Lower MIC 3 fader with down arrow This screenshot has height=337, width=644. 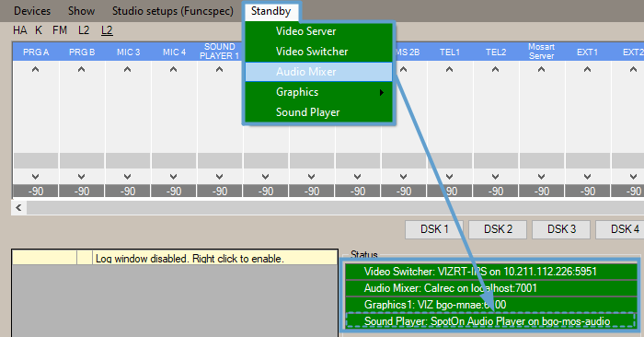pos(128,177)
